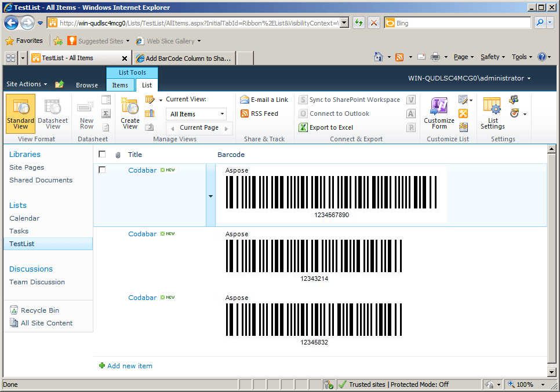Click the Create Column icon in Manage Views
The height and width of the screenshot is (392, 560).
coord(150,113)
